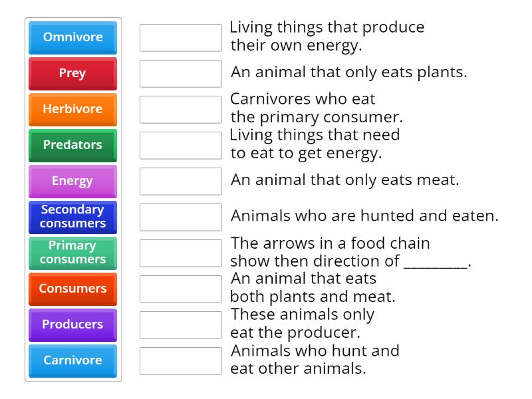The width and height of the screenshot is (532, 399).
Task: Click the Energy word tile
Action: (x=72, y=181)
